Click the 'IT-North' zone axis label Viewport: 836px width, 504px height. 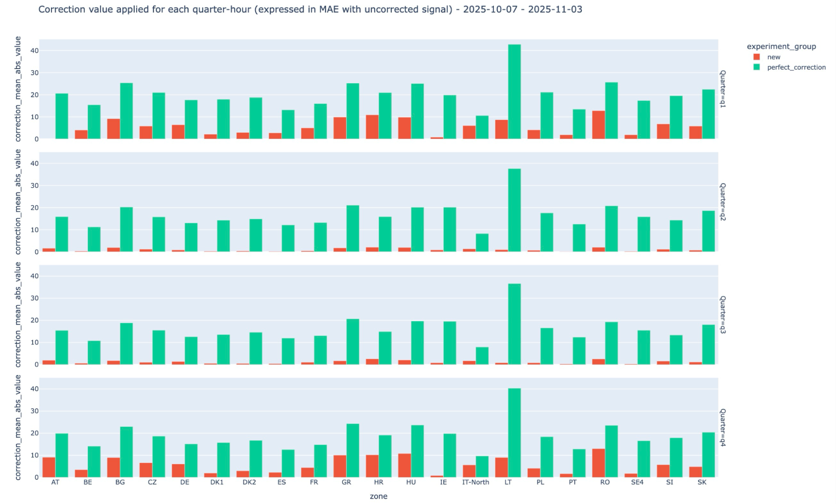476,482
